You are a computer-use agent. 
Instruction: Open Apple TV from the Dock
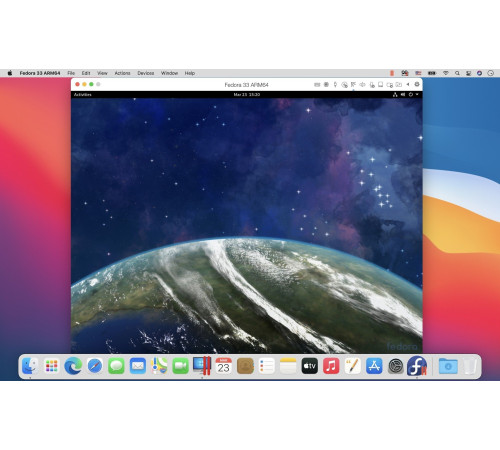point(310,366)
